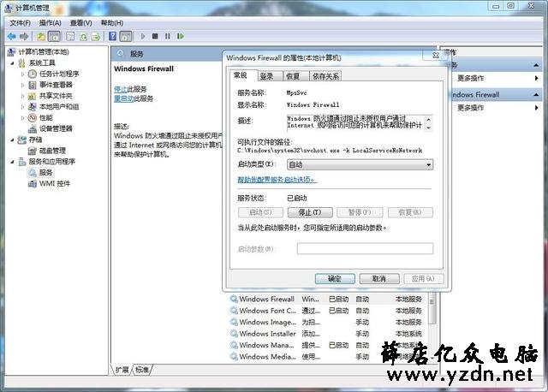Collapse the Windows Firewall actions section
The height and width of the screenshot is (392, 548).
(x=536, y=95)
